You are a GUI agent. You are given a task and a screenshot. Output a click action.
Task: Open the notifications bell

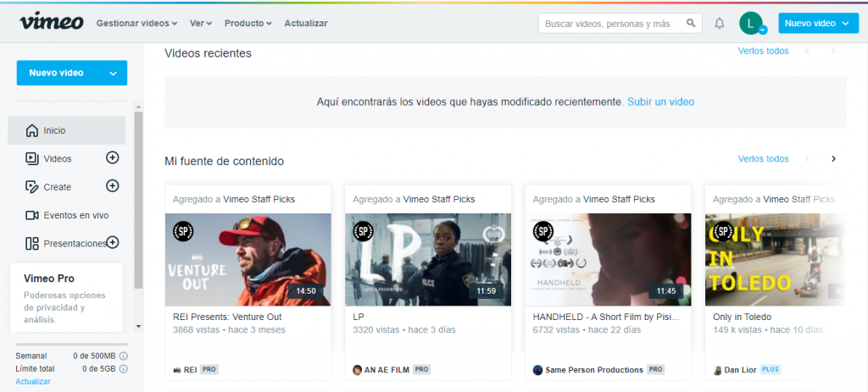[x=719, y=23]
